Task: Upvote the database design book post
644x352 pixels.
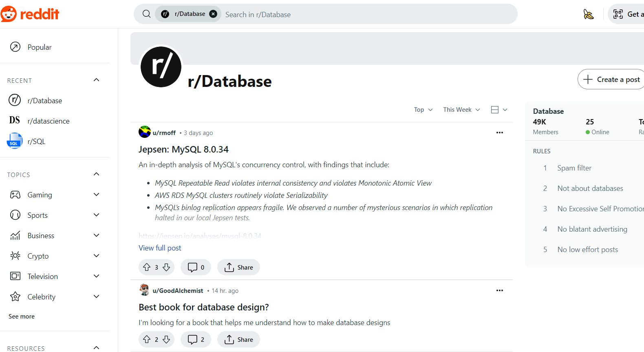Action: point(147,339)
